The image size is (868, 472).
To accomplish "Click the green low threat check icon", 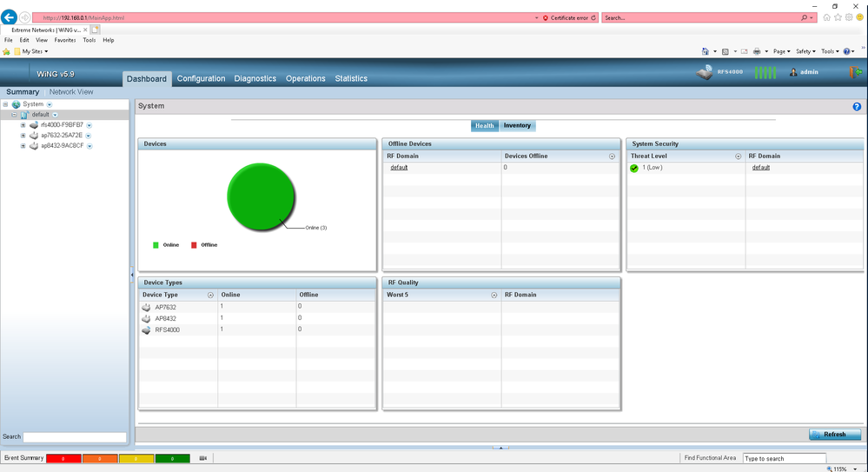I will pos(633,168).
